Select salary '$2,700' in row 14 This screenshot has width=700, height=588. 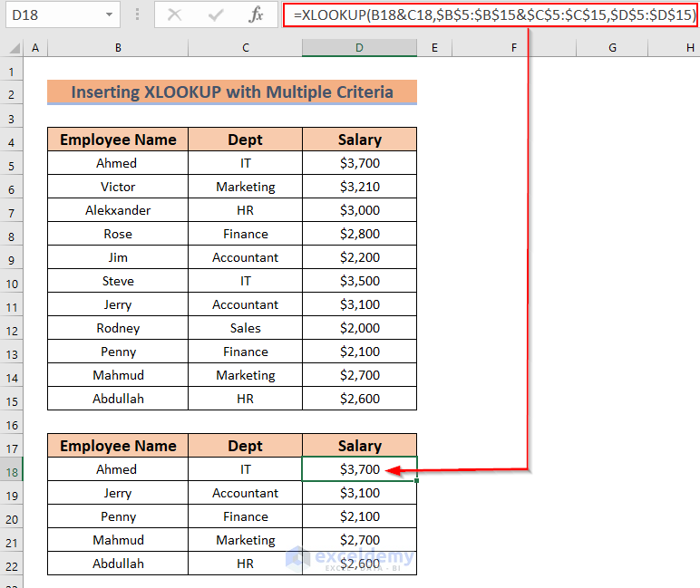(x=359, y=375)
